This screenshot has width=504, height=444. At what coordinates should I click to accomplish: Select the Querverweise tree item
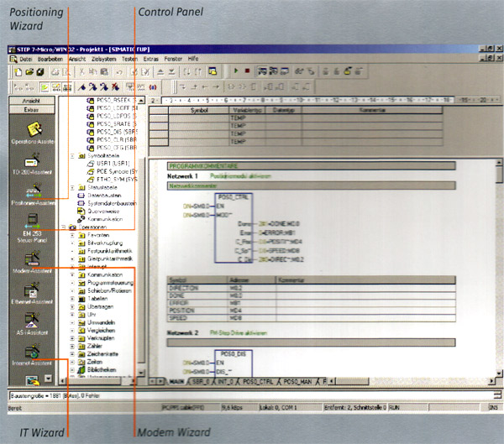click(x=102, y=212)
